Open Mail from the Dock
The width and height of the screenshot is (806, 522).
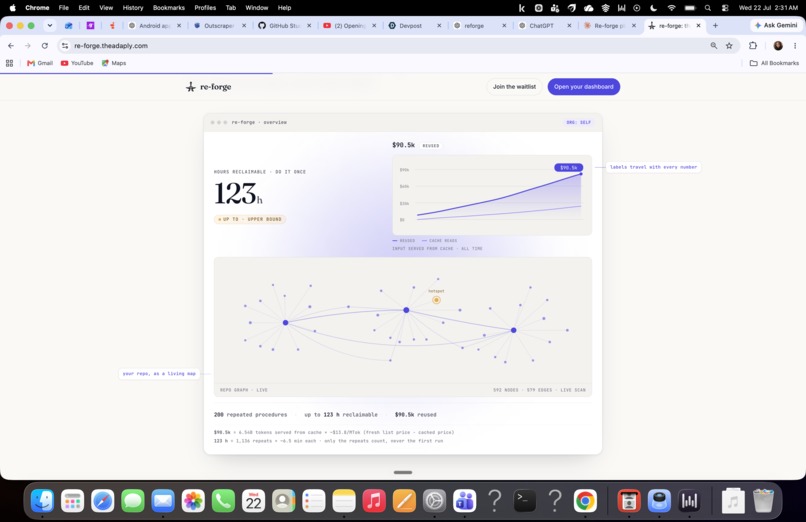click(163, 501)
